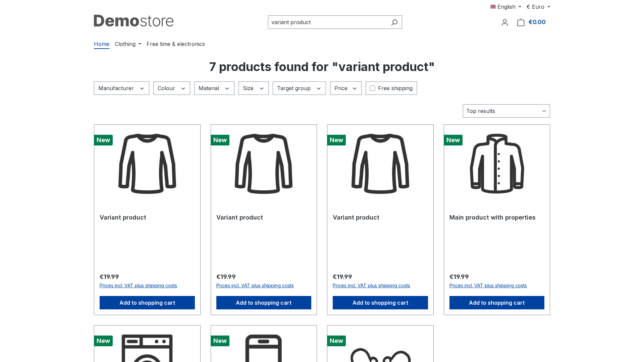Expand the Price filter dropdown
The width and height of the screenshot is (644, 362).
tap(346, 88)
